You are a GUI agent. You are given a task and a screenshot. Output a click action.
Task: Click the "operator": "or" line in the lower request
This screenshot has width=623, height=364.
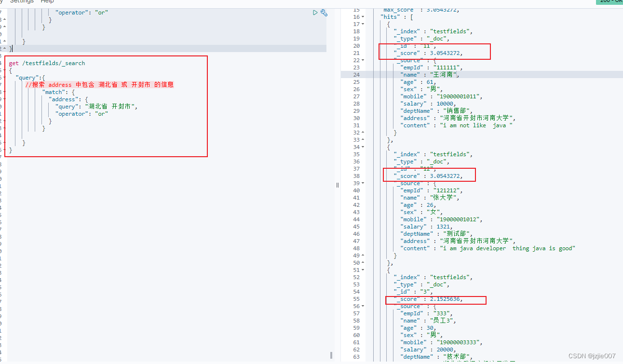81,114
